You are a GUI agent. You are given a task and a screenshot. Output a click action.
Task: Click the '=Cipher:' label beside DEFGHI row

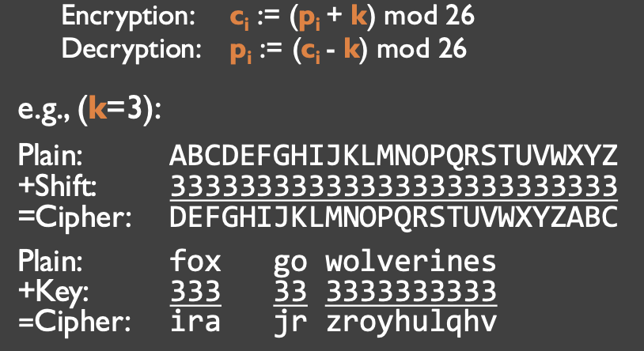[x=74, y=218]
